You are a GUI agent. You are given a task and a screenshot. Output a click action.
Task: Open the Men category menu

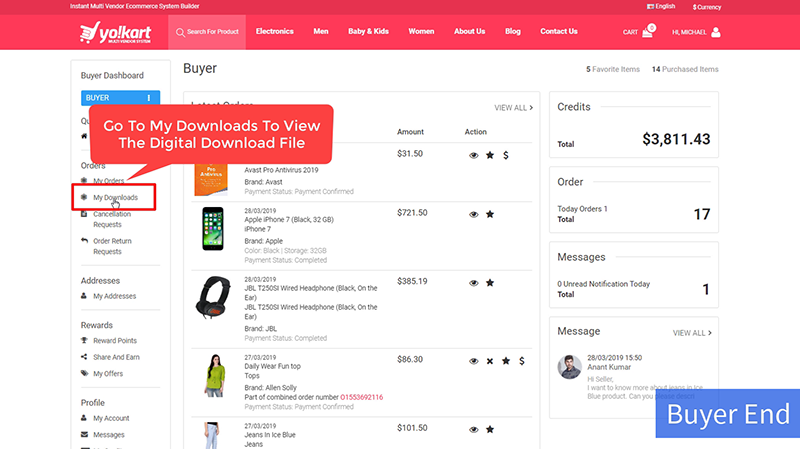[320, 31]
